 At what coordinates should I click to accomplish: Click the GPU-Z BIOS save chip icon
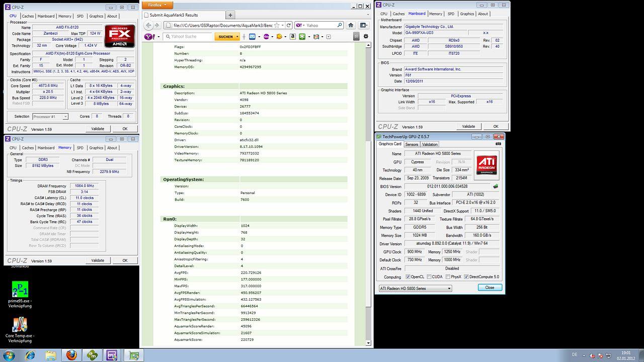coord(496,187)
